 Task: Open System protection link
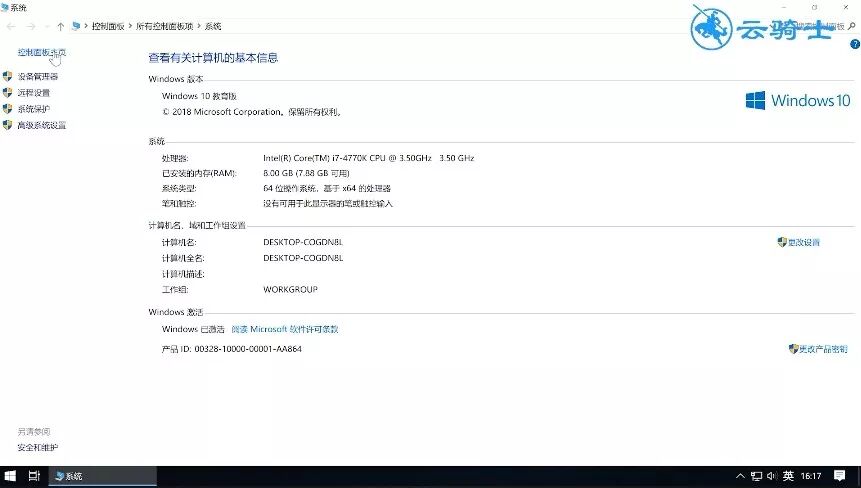click(x=33, y=109)
